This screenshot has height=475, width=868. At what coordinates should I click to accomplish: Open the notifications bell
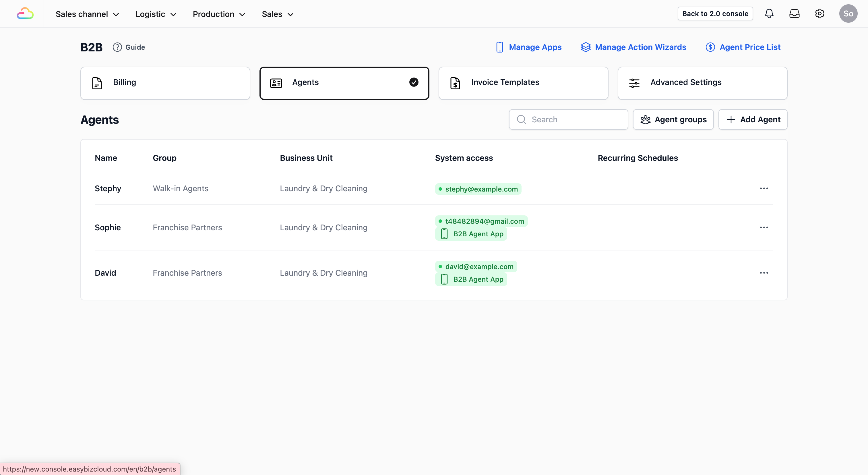(769, 13)
